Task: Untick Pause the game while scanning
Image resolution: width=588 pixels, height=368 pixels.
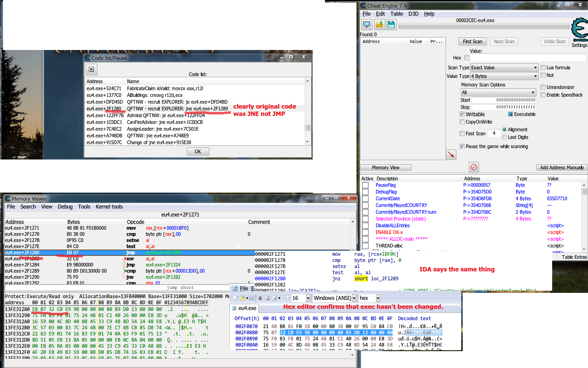Action: [x=462, y=146]
